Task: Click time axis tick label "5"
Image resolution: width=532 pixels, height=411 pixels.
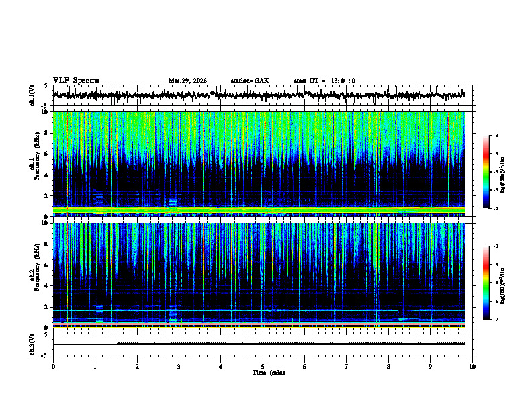Action: point(263,367)
